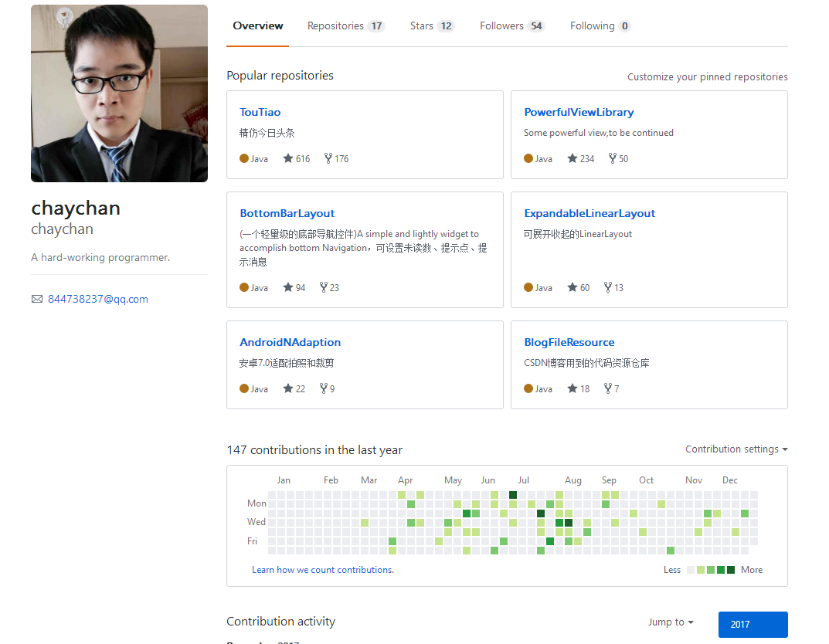Click the 616 star count on TouTiao
The image size is (829, 644).
303,158
